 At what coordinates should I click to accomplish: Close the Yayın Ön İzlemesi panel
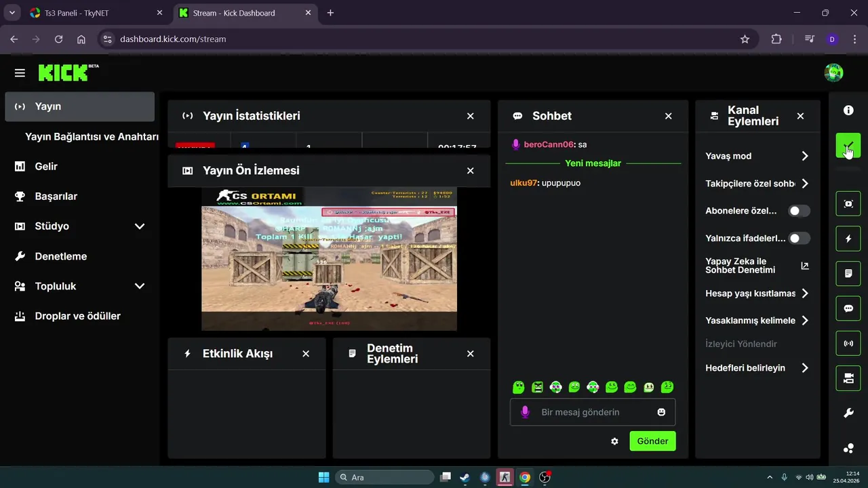click(471, 171)
